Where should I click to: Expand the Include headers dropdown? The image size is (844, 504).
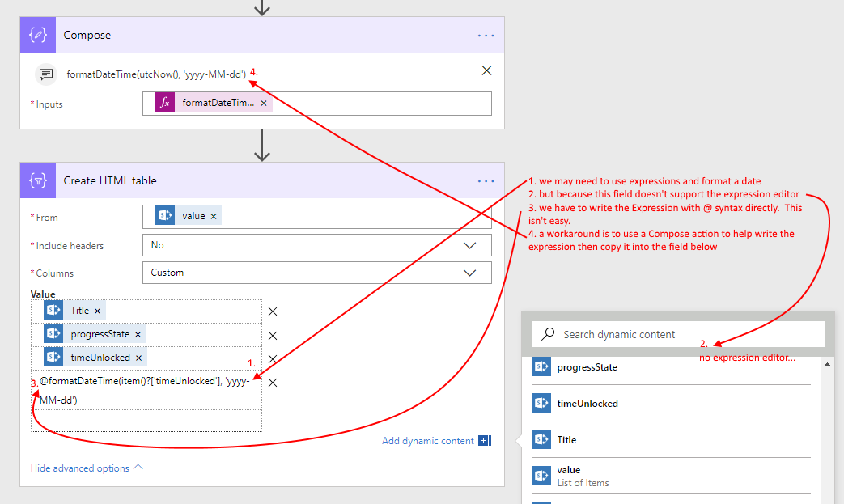[x=469, y=245]
